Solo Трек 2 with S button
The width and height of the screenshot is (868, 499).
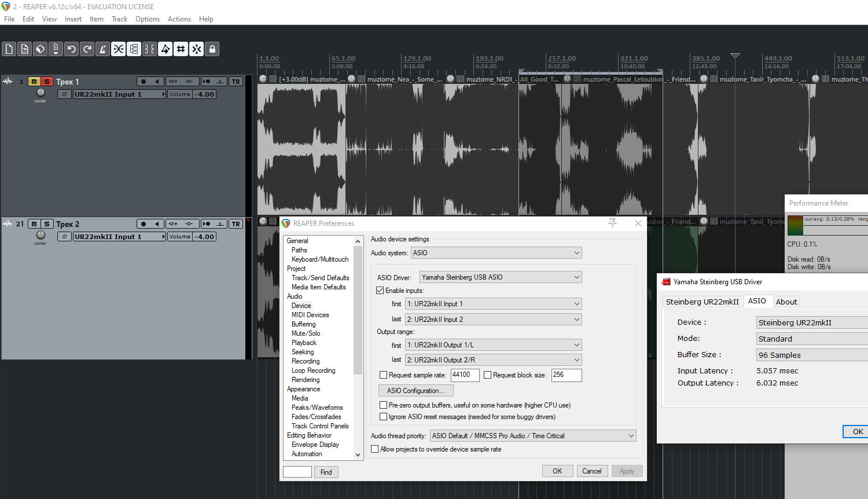tap(47, 224)
